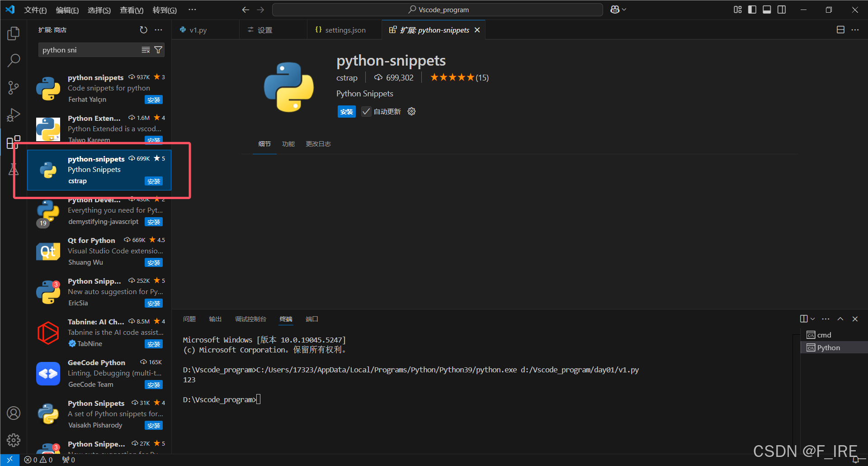Open the star rating reviews link
Image resolution: width=868 pixels, height=466 pixels.
[459, 77]
